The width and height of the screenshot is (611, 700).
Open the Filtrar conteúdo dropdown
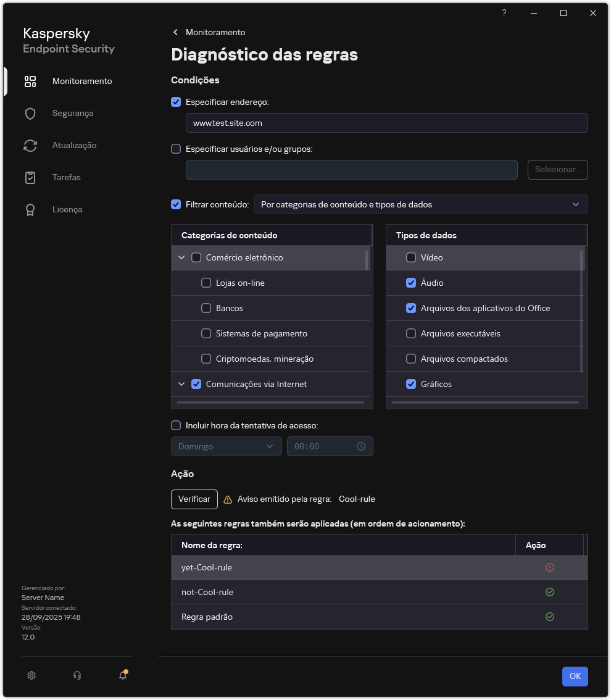(420, 204)
